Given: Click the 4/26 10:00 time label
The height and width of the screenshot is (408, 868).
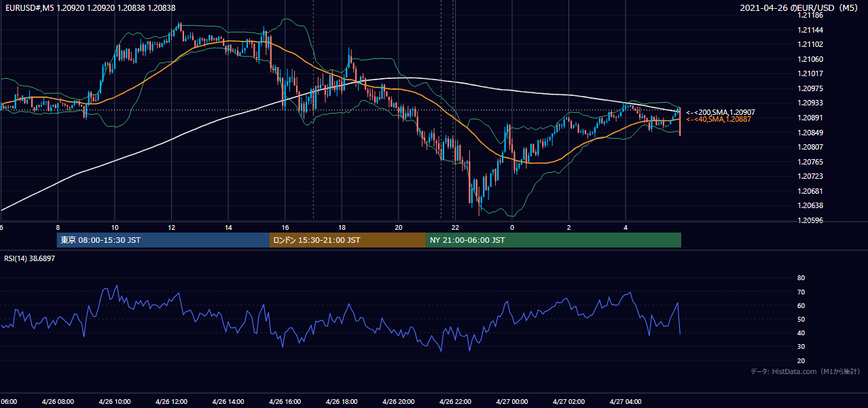Looking at the screenshot, I should coord(115,401).
